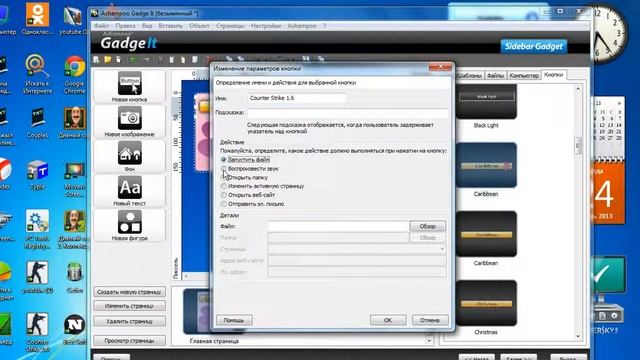Viewport: 640px width, 360px height.
Task: Open the Файл menu
Action: (x=101, y=26)
